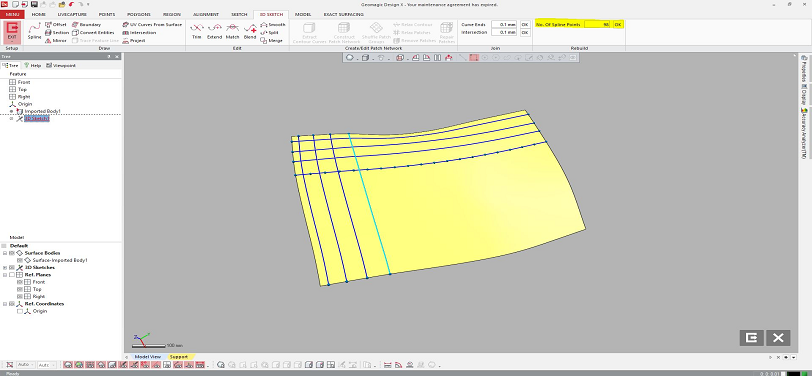Switch to the SKETCH ribbon tab
Image resolution: width=812 pixels, height=376 pixels.
238,15
